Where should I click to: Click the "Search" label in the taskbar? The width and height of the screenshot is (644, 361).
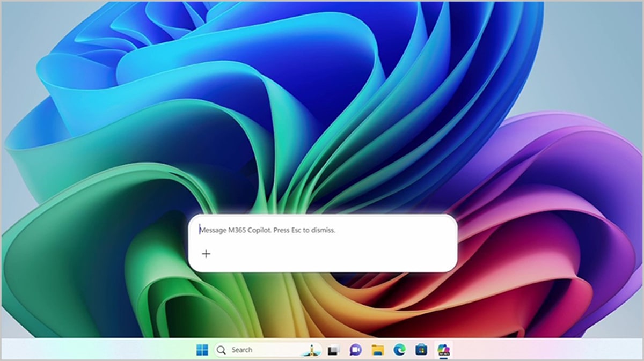[x=241, y=350]
